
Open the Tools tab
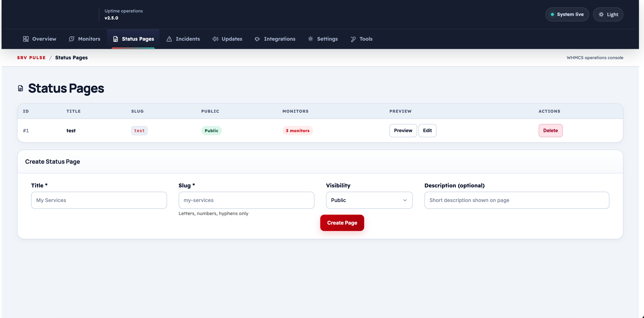361,39
